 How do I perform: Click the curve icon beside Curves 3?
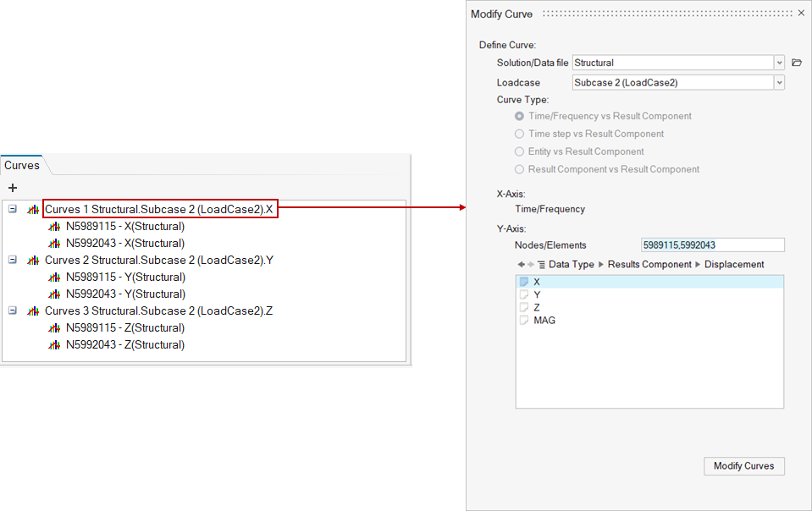(x=33, y=311)
